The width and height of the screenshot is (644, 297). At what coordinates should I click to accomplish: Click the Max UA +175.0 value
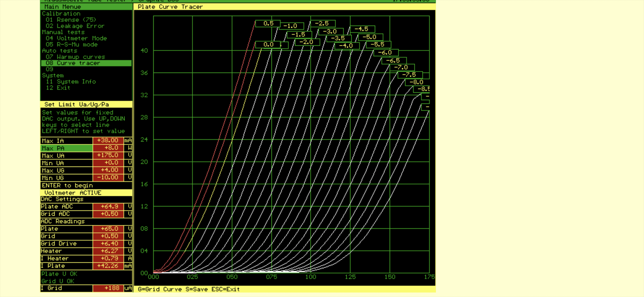tap(108, 155)
